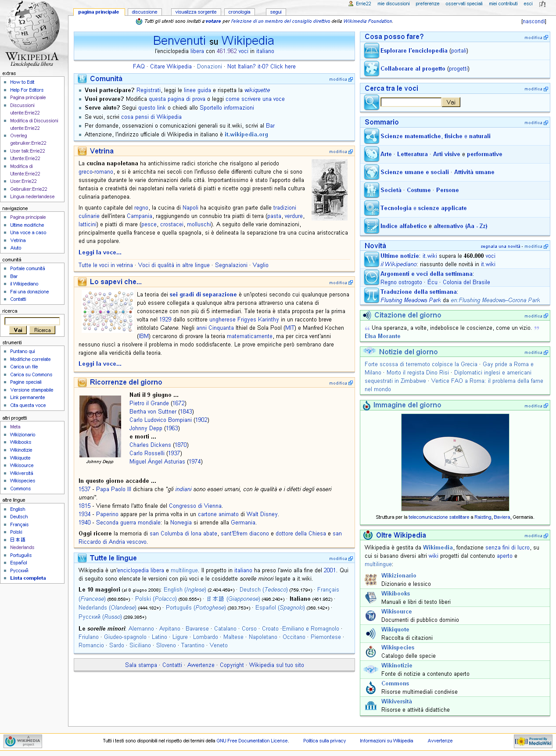Click the Wikinotizie logo in Oltre Wikipedia list
This screenshot has height=756, width=556.
coord(371,670)
